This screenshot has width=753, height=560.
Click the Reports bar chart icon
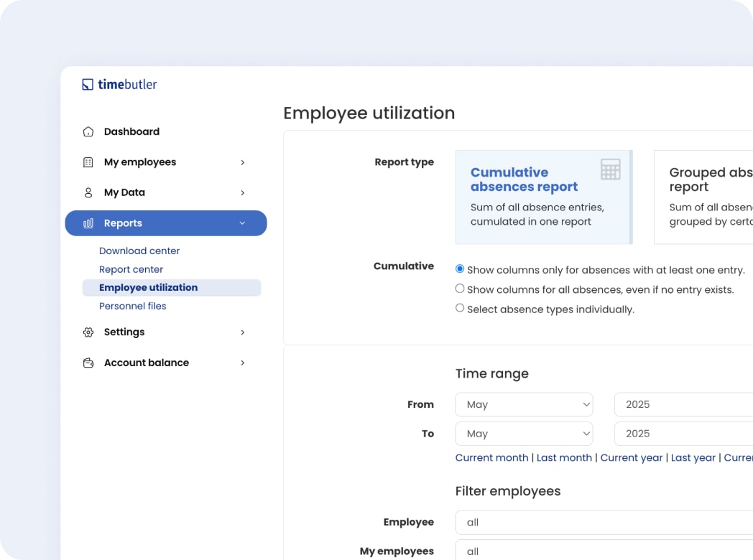pyautogui.click(x=88, y=223)
